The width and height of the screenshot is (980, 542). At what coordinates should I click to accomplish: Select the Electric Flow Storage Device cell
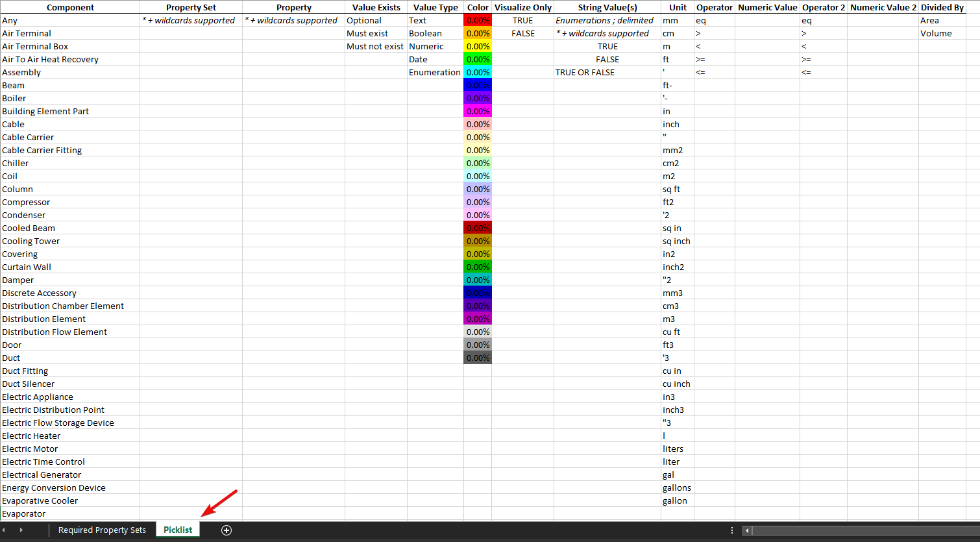(x=70, y=423)
